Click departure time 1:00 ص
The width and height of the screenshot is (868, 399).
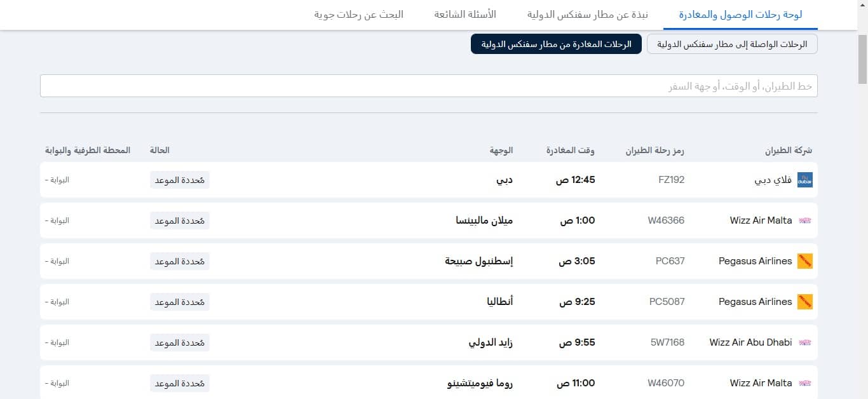[x=578, y=220]
